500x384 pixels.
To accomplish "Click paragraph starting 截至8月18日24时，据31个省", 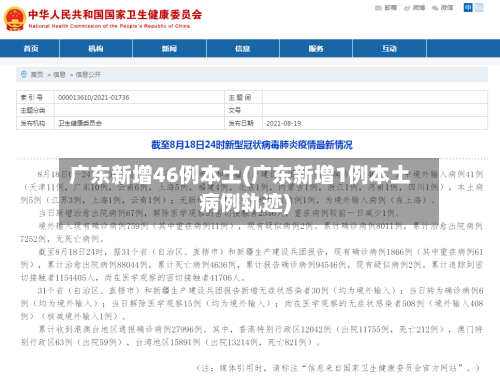I will [x=252, y=265].
